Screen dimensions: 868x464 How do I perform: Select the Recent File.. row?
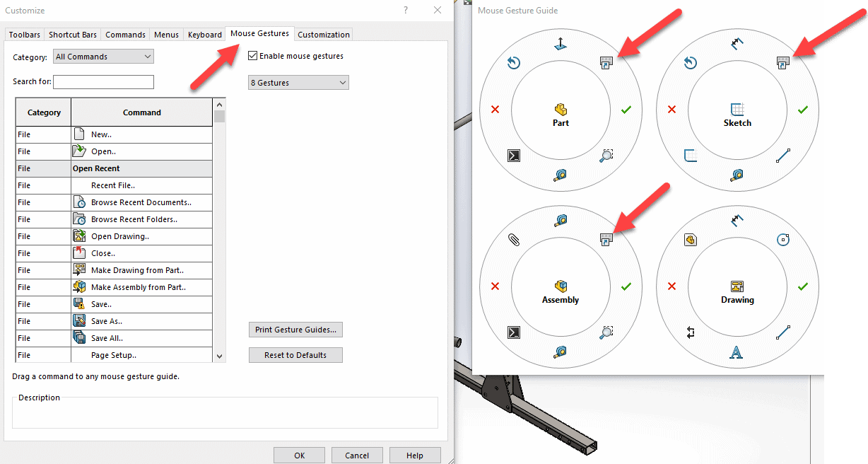coord(114,185)
